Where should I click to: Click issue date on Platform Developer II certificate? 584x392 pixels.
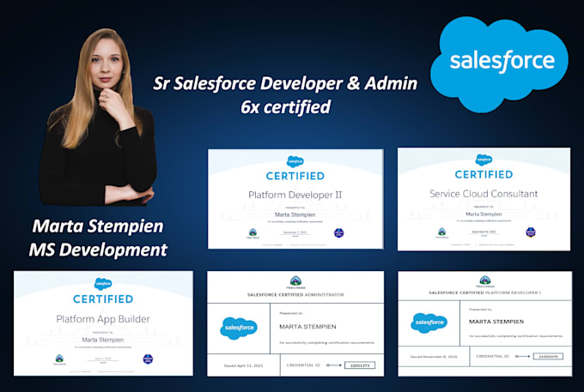[x=295, y=232]
